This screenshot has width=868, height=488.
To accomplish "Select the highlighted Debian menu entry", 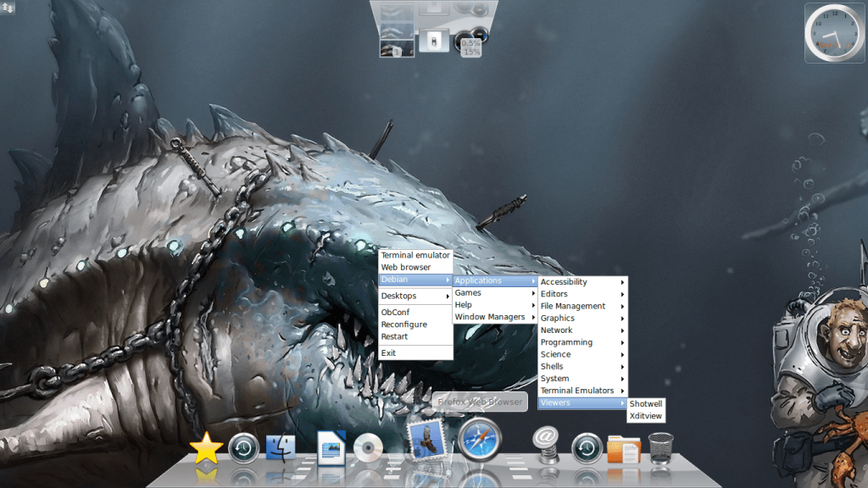I will tap(415, 280).
